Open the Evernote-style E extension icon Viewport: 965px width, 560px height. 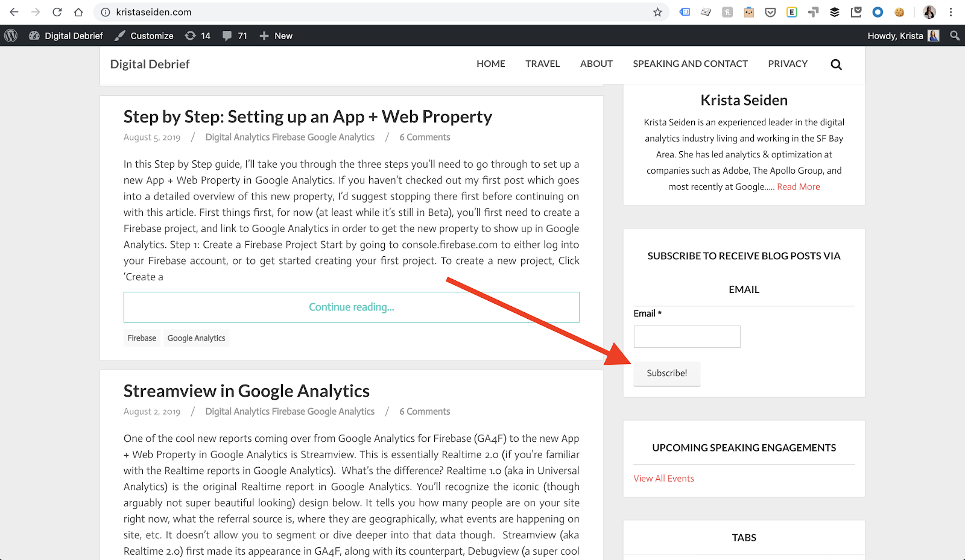792,12
